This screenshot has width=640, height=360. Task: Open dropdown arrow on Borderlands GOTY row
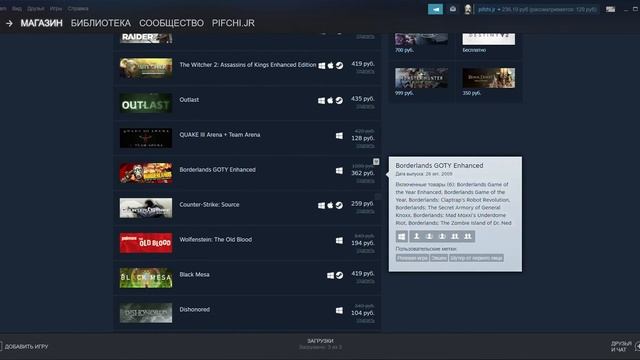376,162
